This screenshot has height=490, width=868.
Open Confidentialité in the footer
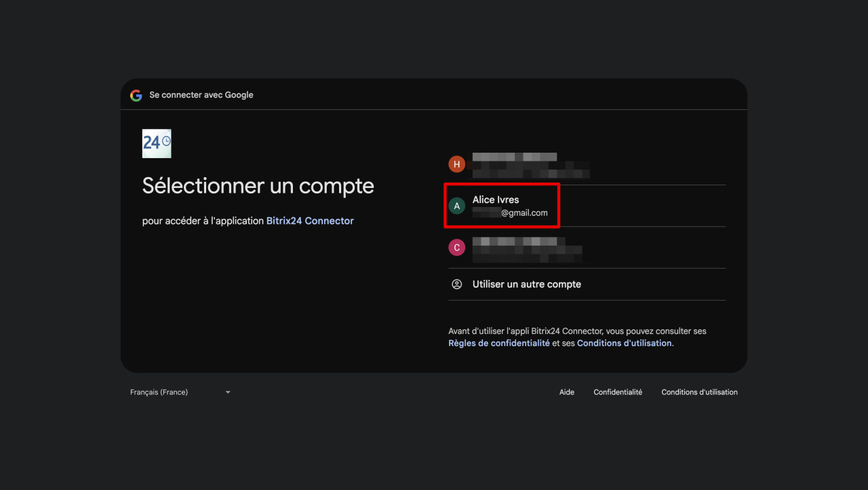(617, 392)
